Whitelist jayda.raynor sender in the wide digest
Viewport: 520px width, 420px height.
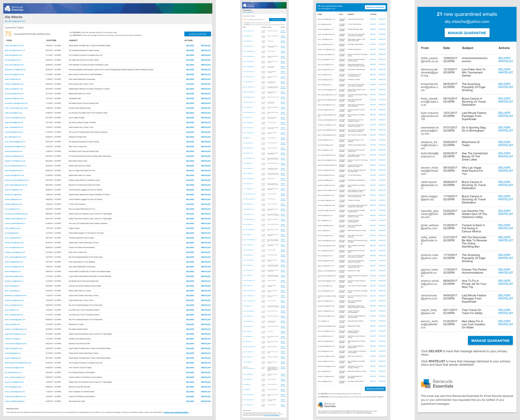coord(206,50)
